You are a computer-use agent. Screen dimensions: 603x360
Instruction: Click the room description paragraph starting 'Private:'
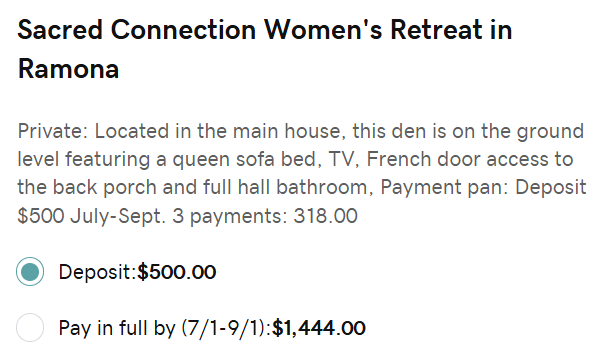point(302,173)
